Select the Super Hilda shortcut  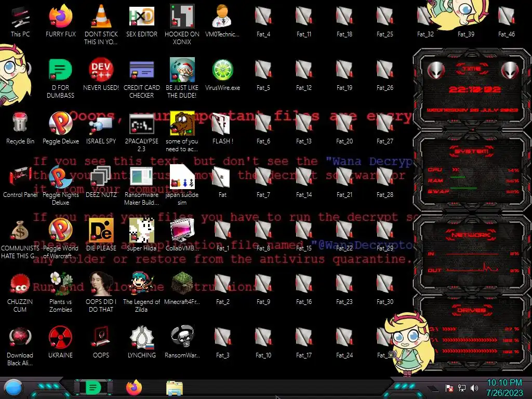tap(142, 235)
